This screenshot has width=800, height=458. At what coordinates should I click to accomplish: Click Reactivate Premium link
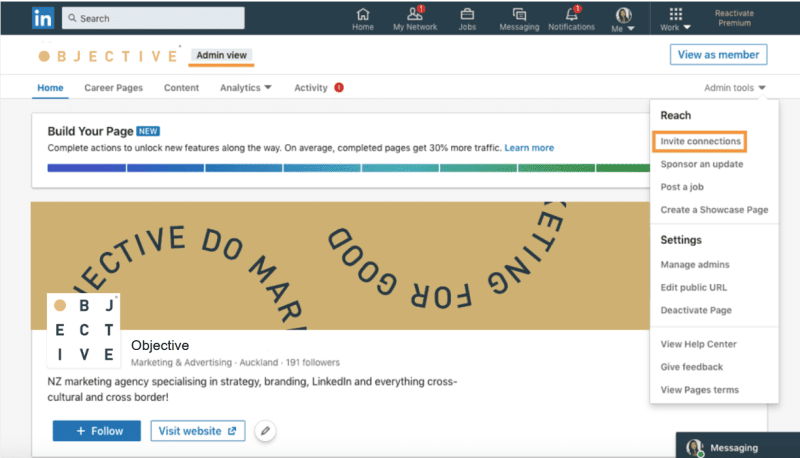734,18
